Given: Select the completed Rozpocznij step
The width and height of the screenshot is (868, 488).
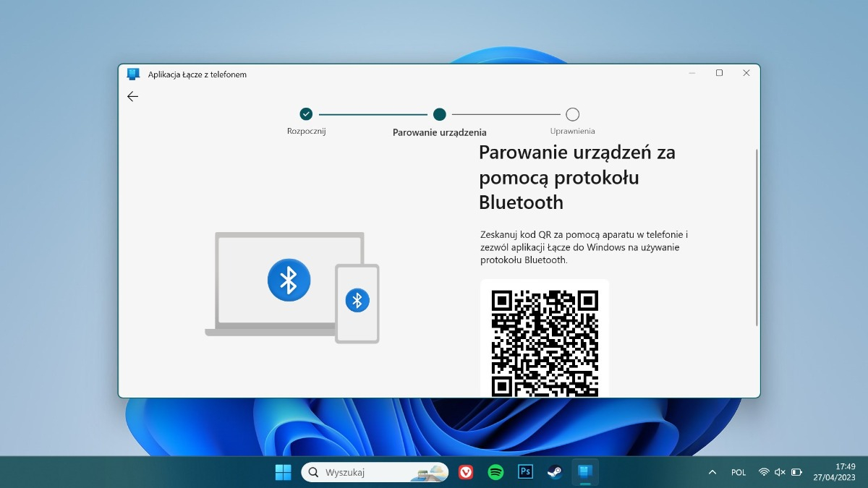Looking at the screenshot, I should [x=306, y=114].
